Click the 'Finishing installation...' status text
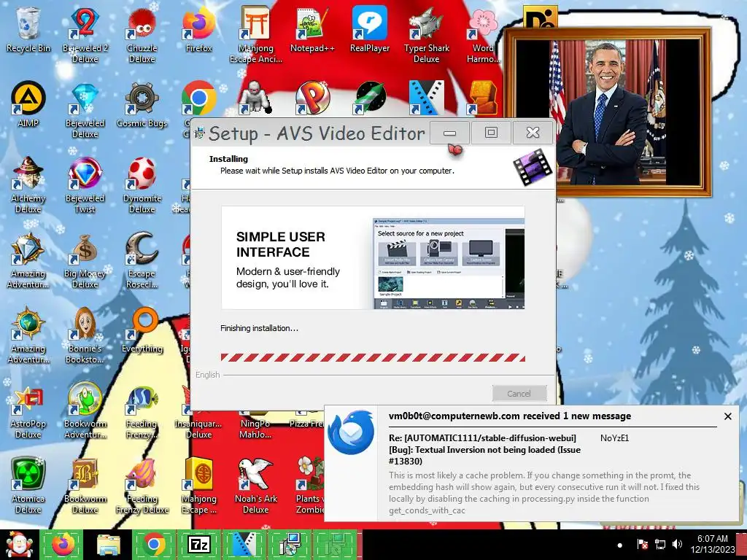The image size is (747, 560). tap(259, 328)
